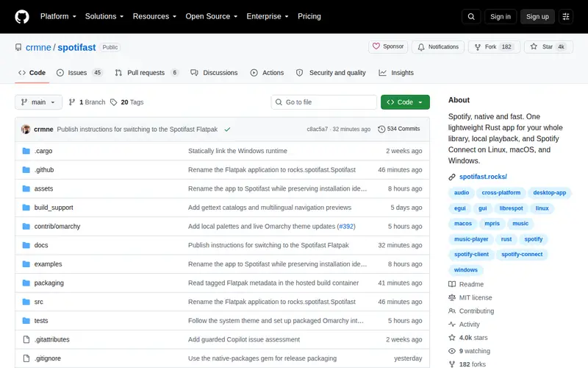Viewport: 588px width, 368px height.
Task: Select the rust topic tag
Action: 506,238
